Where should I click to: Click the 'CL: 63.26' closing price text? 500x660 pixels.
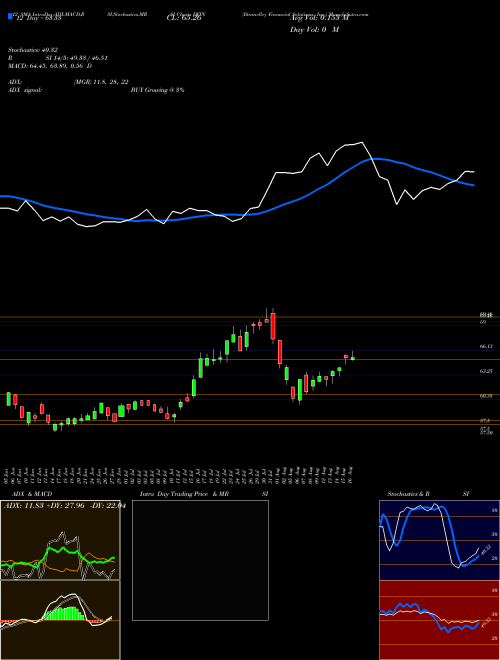(184, 18)
